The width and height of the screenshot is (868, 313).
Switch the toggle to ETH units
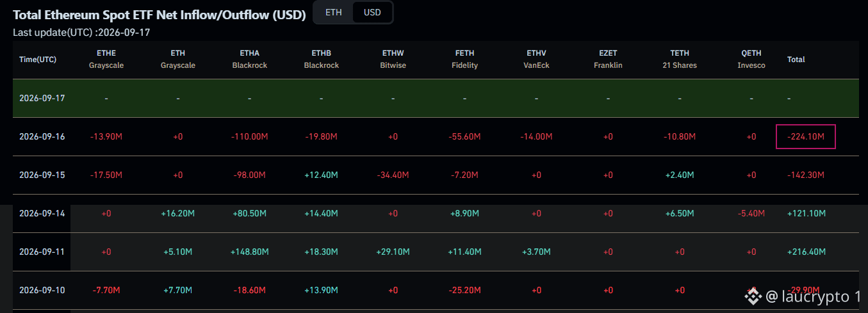click(333, 12)
